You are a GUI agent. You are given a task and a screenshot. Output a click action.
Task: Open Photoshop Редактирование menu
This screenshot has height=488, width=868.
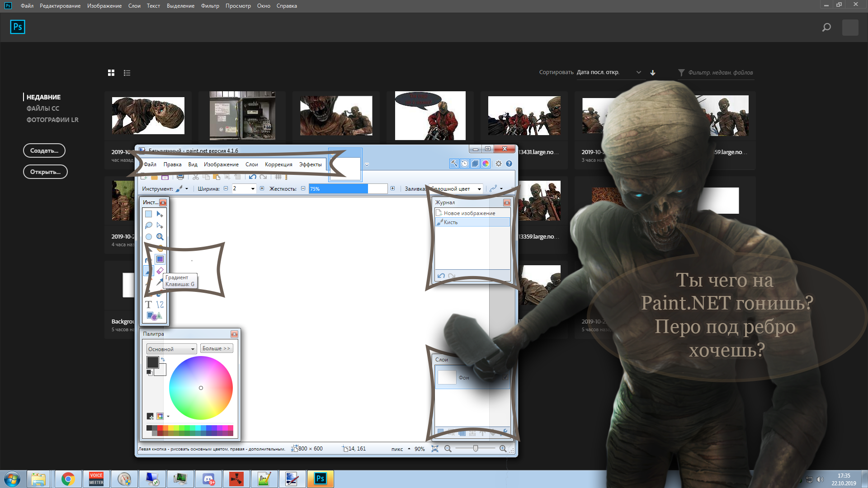point(60,6)
